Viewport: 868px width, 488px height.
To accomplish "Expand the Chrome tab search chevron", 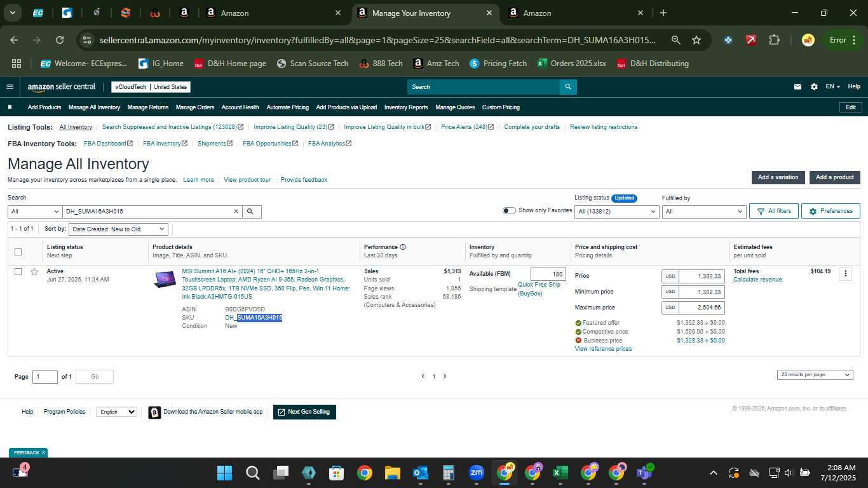I will point(12,13).
